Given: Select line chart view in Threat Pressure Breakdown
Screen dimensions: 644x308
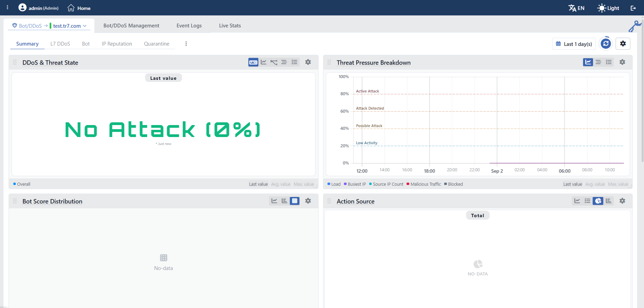Looking at the screenshot, I should [x=588, y=62].
